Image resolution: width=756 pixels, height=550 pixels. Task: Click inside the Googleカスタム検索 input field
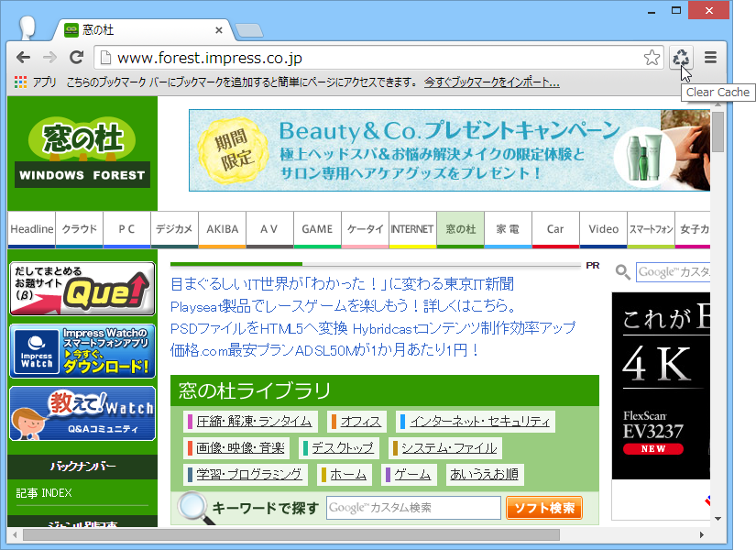tap(412, 507)
